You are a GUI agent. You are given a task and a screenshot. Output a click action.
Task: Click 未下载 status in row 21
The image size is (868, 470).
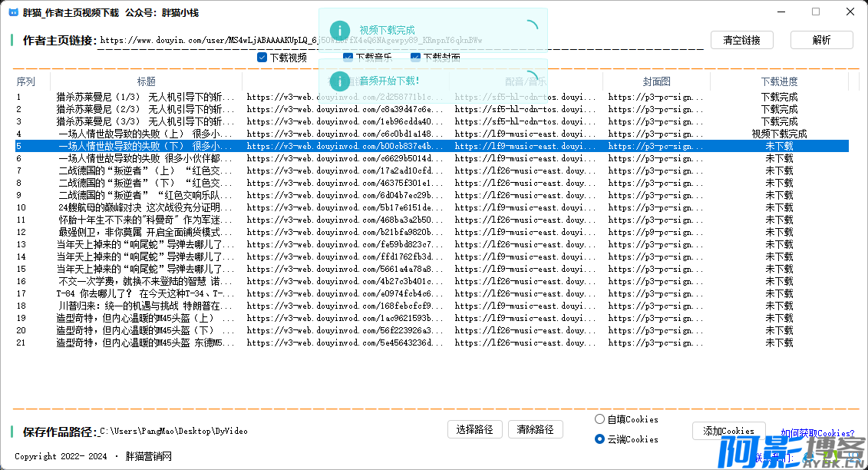click(780, 343)
